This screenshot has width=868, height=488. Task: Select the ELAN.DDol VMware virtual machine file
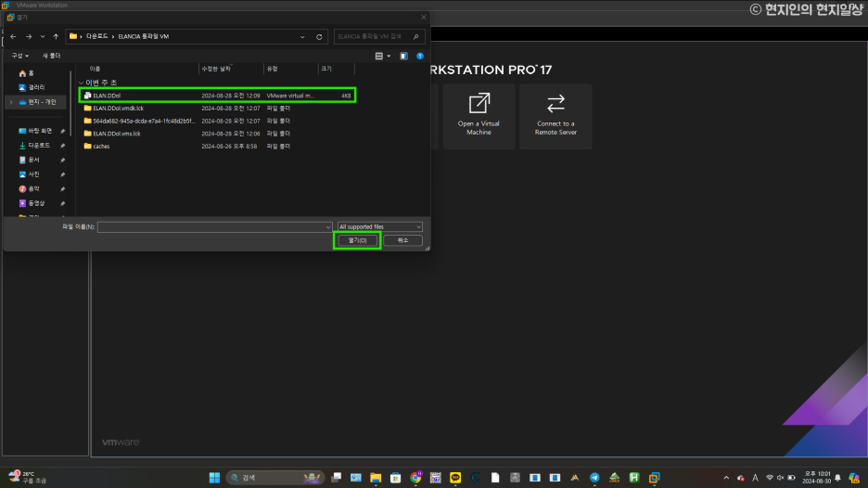218,96
